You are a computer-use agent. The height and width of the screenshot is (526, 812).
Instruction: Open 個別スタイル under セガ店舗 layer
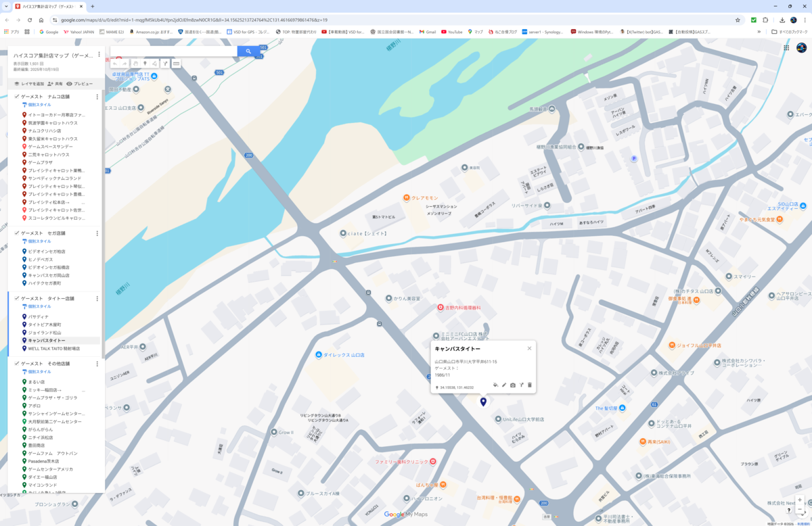(x=37, y=241)
